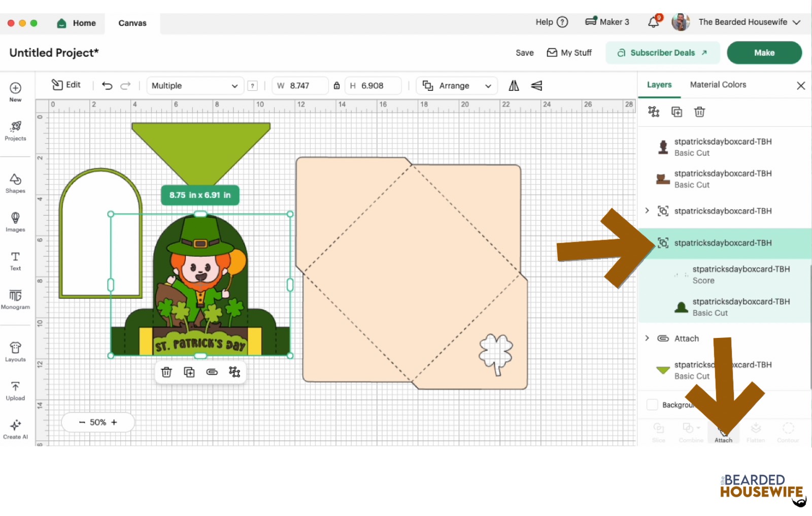Open the Shapes tool in sidebar
The height and width of the screenshot is (516, 812).
[x=15, y=183]
